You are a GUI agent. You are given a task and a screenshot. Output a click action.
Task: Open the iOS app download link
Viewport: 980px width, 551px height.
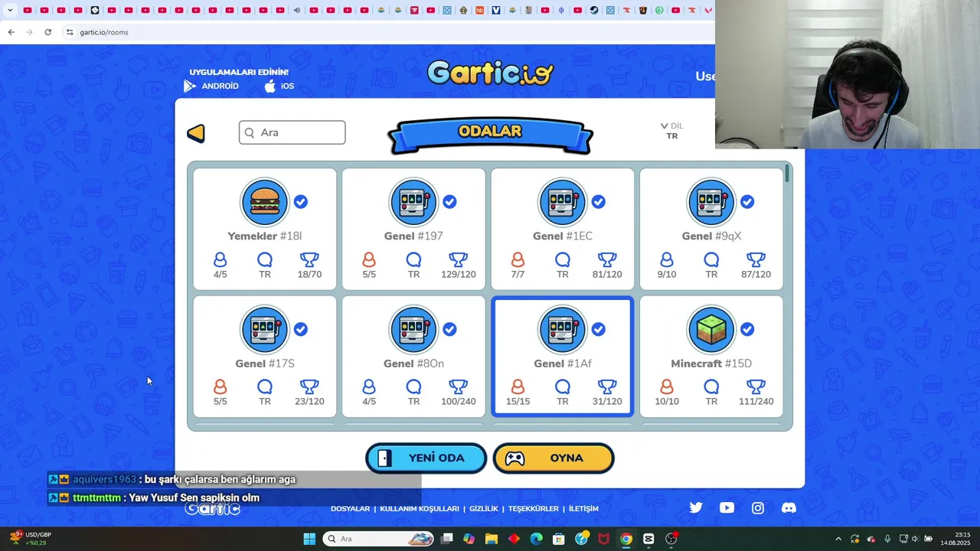point(279,86)
